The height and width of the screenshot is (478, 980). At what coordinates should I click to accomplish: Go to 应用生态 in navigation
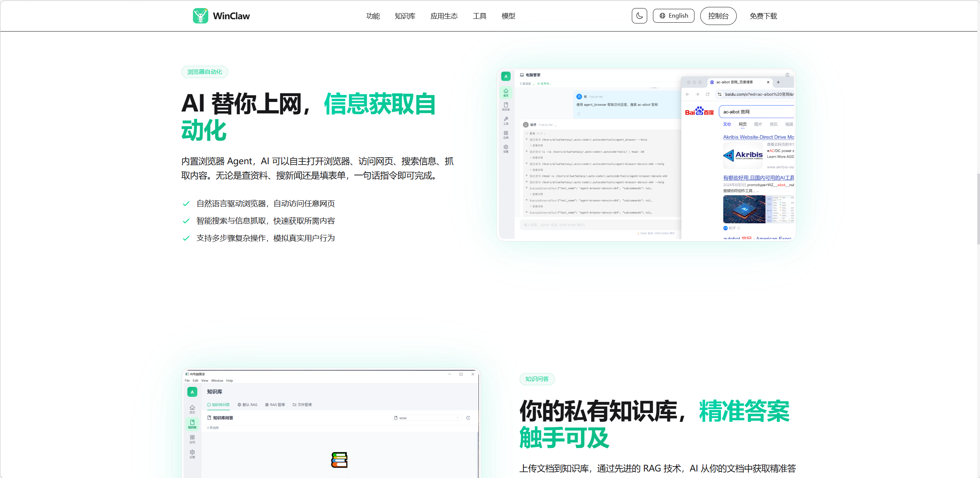pyautogui.click(x=444, y=16)
